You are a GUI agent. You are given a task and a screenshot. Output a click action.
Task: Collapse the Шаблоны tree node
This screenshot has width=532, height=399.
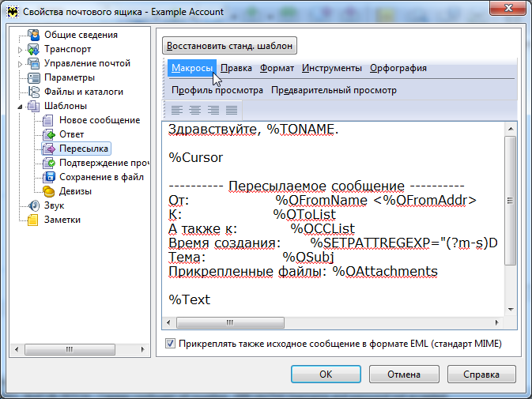[x=20, y=107]
